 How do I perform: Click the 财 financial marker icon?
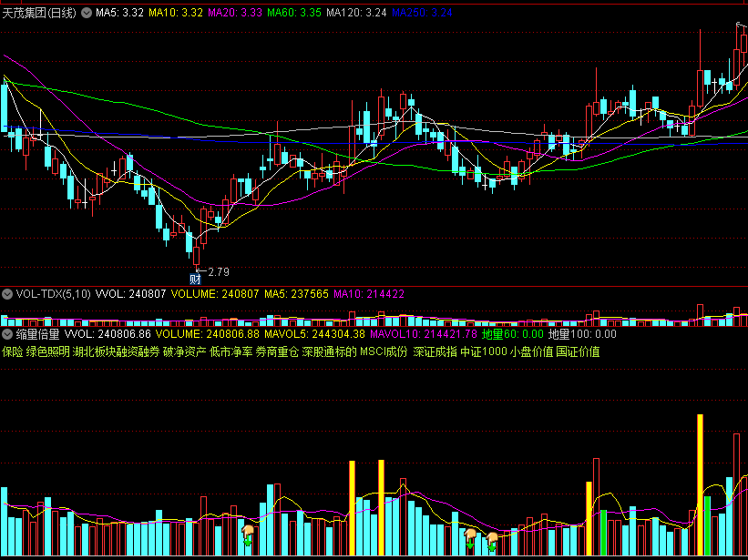click(195, 280)
